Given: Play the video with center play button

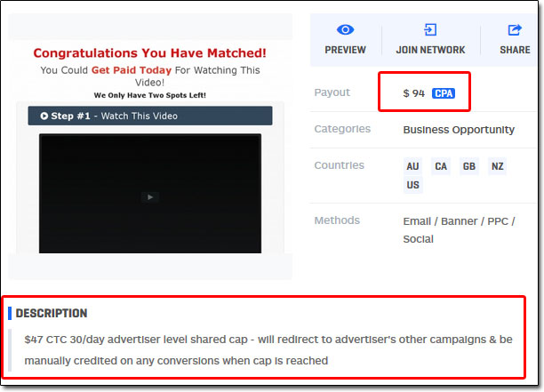Looking at the screenshot, I should (150, 197).
